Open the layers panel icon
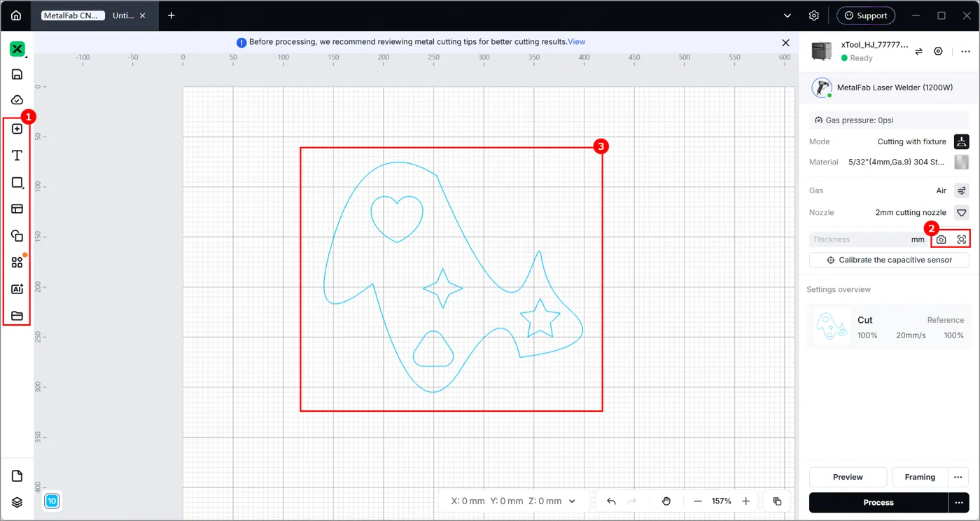Image resolution: width=980 pixels, height=521 pixels. (17, 502)
